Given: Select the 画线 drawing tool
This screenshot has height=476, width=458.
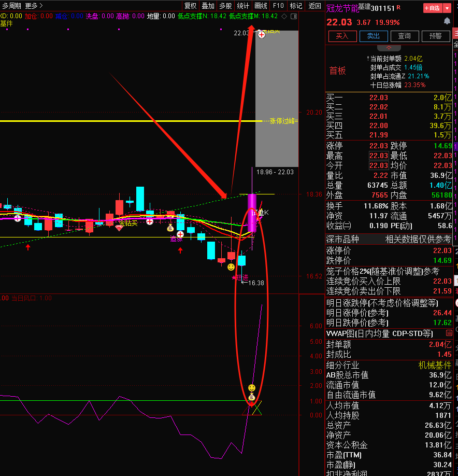Looking at the screenshot, I should click(x=261, y=6).
